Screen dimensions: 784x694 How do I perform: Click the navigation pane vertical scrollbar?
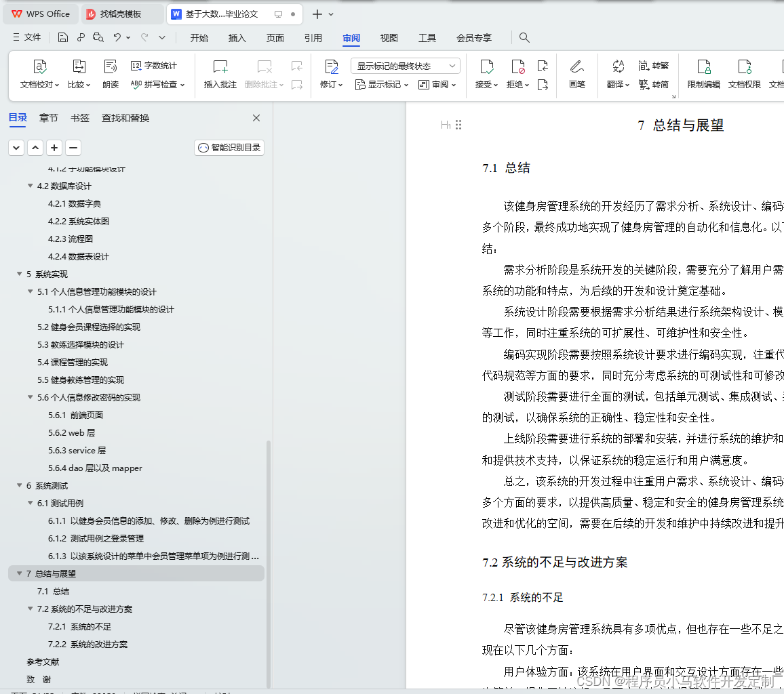269,564
